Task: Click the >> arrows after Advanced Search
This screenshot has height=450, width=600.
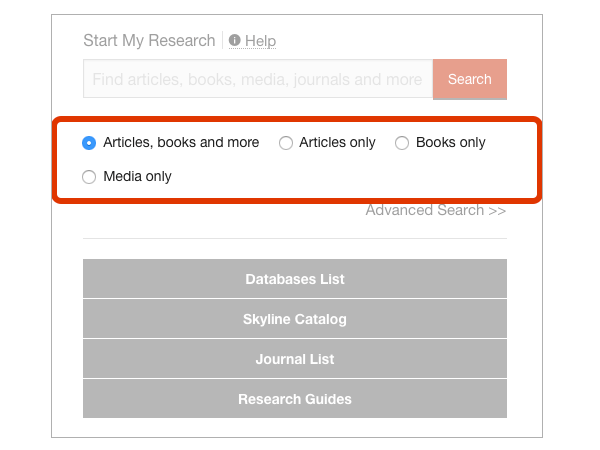Action: coord(497,210)
